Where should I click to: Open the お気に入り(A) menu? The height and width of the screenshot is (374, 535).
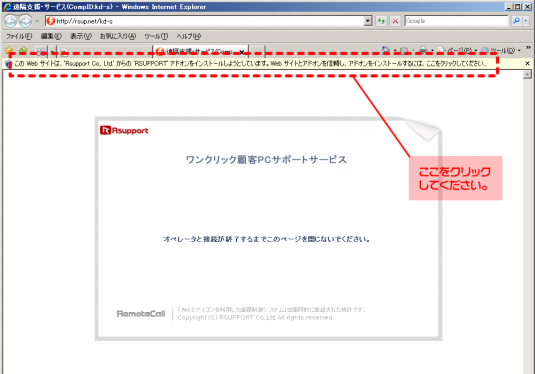pyautogui.click(x=118, y=36)
